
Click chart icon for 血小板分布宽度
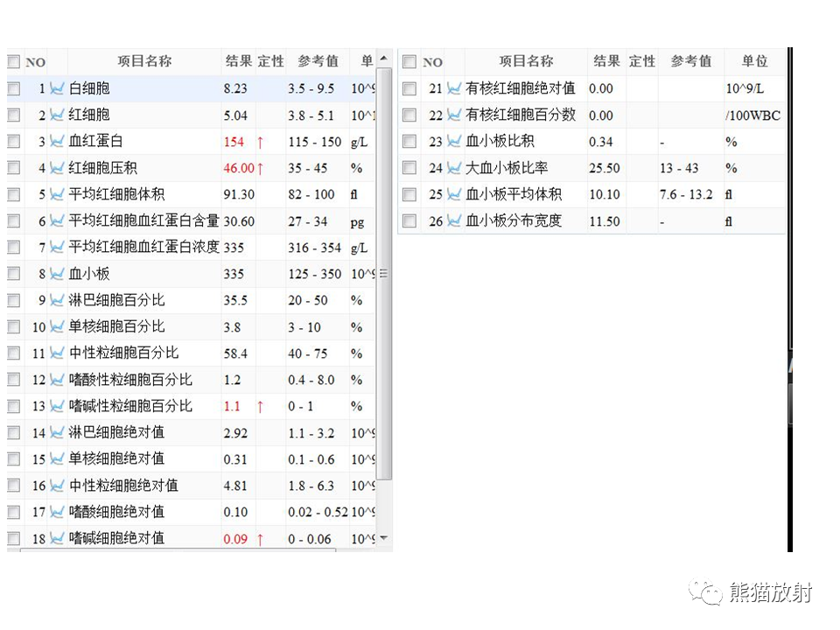[454, 220]
